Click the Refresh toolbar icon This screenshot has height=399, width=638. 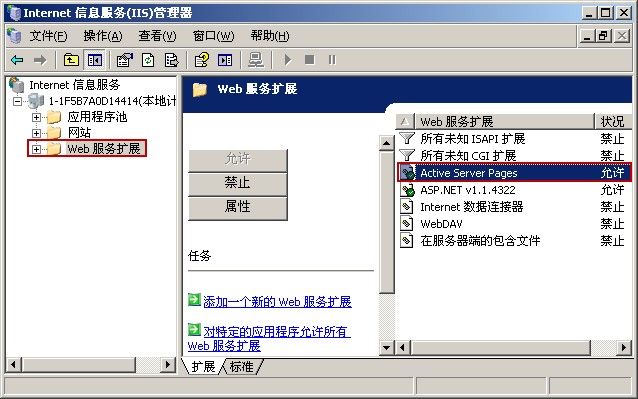(148, 60)
